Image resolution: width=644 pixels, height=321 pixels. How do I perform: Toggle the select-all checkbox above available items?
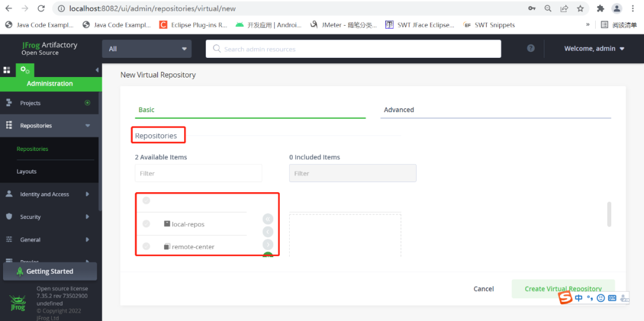146,200
